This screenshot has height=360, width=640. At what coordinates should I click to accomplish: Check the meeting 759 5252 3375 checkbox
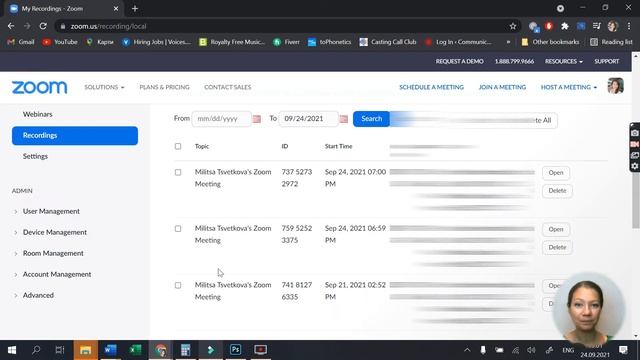tap(178, 229)
